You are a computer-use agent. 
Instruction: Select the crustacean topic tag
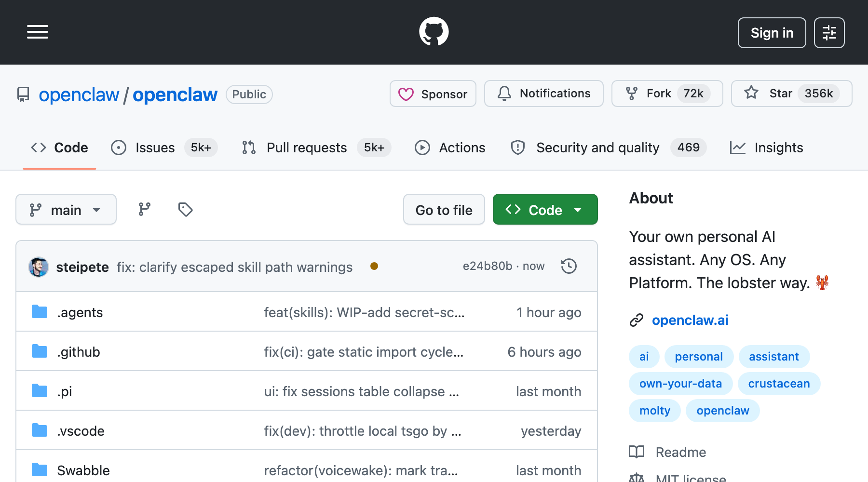pos(778,383)
